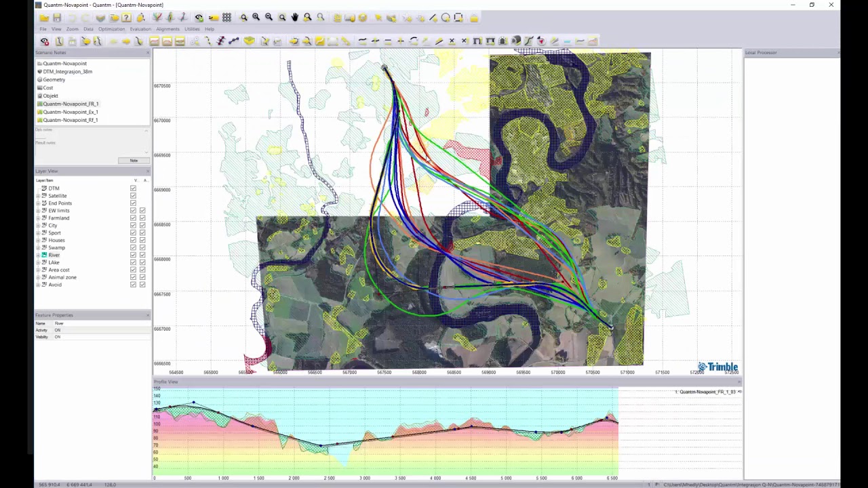Toggle River layer visibility checkbox
The image size is (868, 488).
pos(133,255)
